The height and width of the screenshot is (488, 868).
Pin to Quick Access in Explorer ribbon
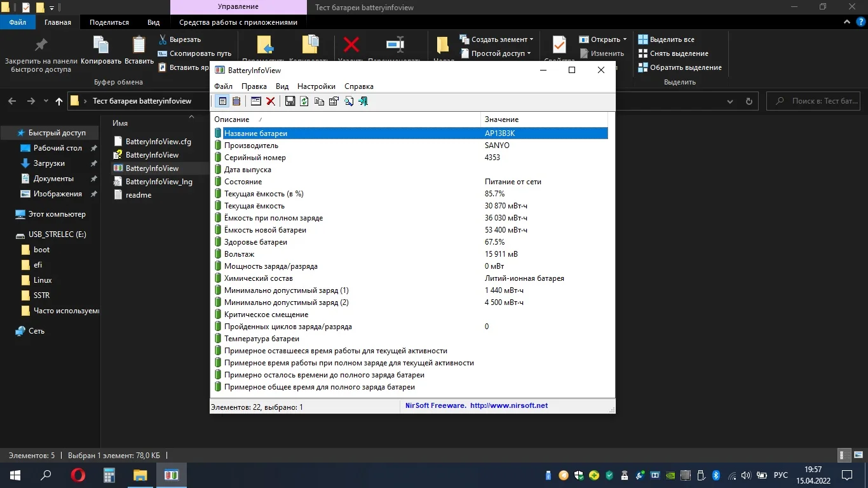(41, 54)
